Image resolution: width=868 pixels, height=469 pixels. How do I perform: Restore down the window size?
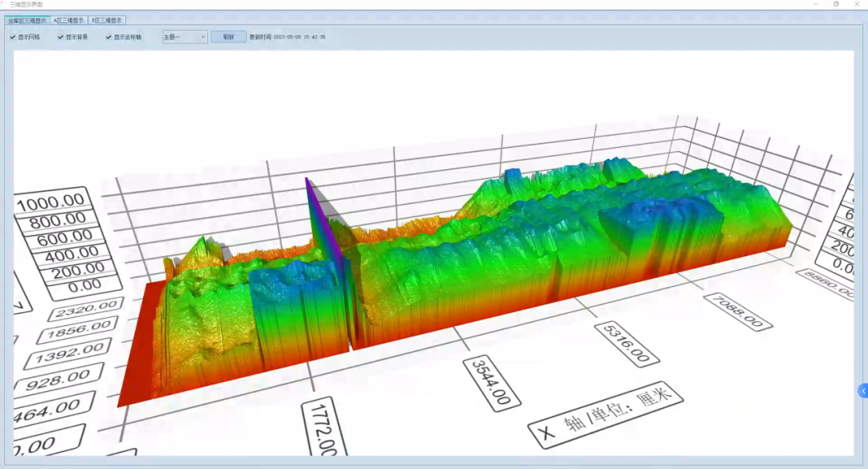836,4
